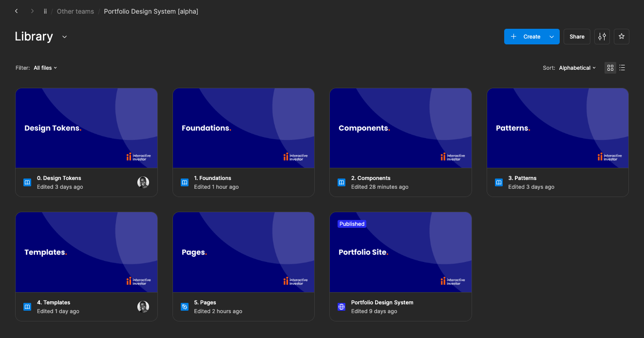The height and width of the screenshot is (338, 644).
Task: Open the All files filter dropdown
Action: click(45, 68)
